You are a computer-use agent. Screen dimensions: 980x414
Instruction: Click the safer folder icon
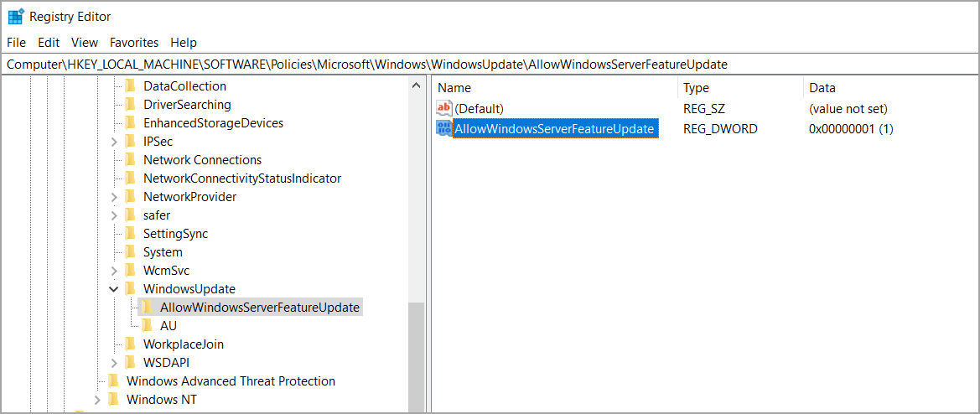(x=130, y=215)
